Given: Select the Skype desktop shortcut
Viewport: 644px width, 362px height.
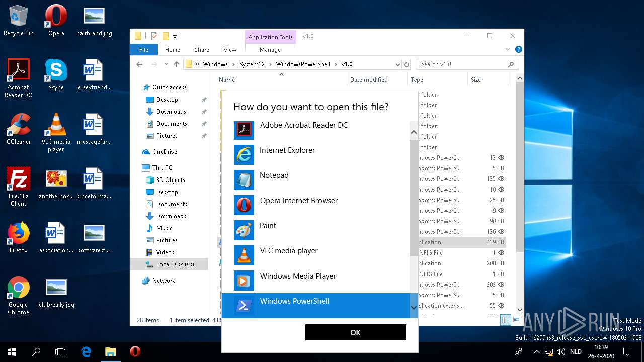Looking at the screenshot, I should click(56, 75).
